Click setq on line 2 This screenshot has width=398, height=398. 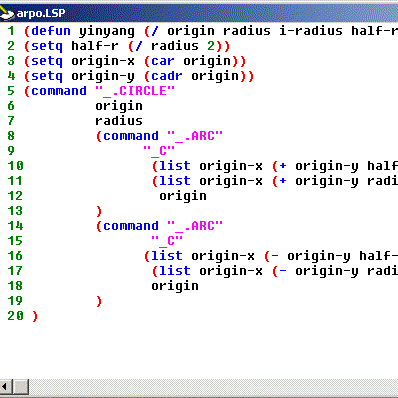47,47
